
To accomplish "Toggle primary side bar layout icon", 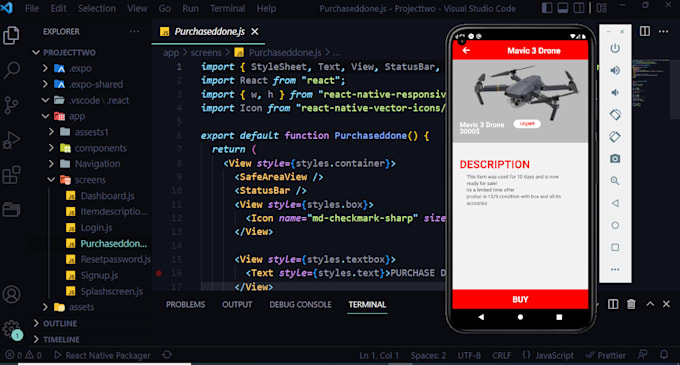I will tap(547, 8).
